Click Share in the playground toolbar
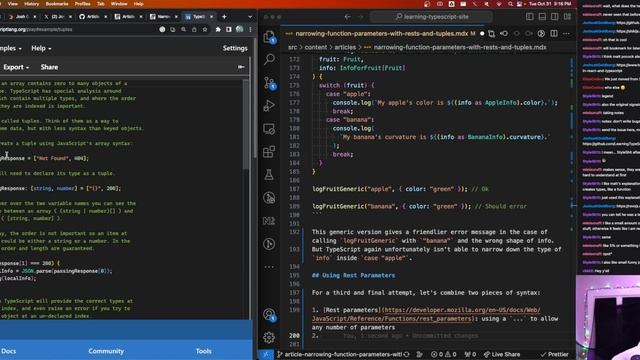 [49, 67]
